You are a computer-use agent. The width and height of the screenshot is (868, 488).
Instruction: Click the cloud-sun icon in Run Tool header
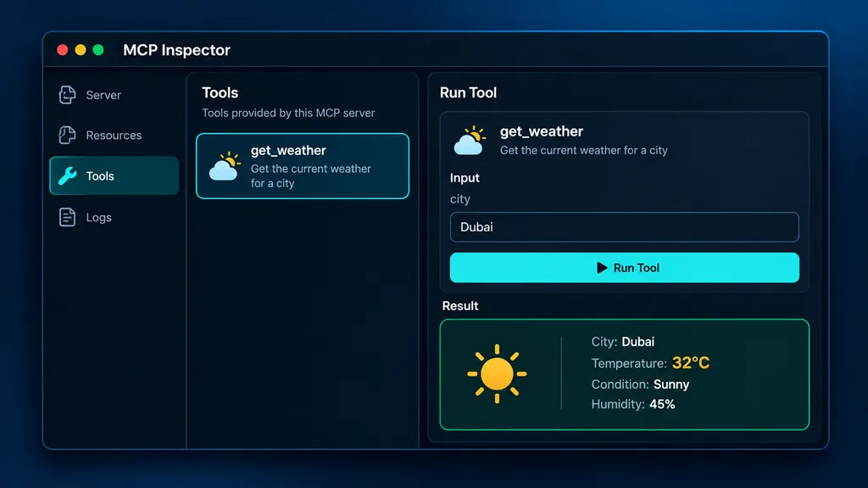470,141
